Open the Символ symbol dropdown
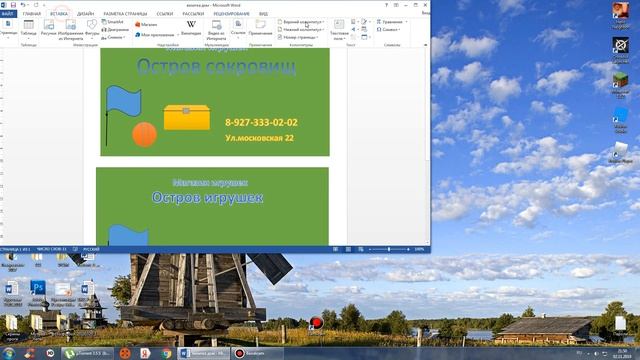This screenshot has width=640, height=360. 389,29
